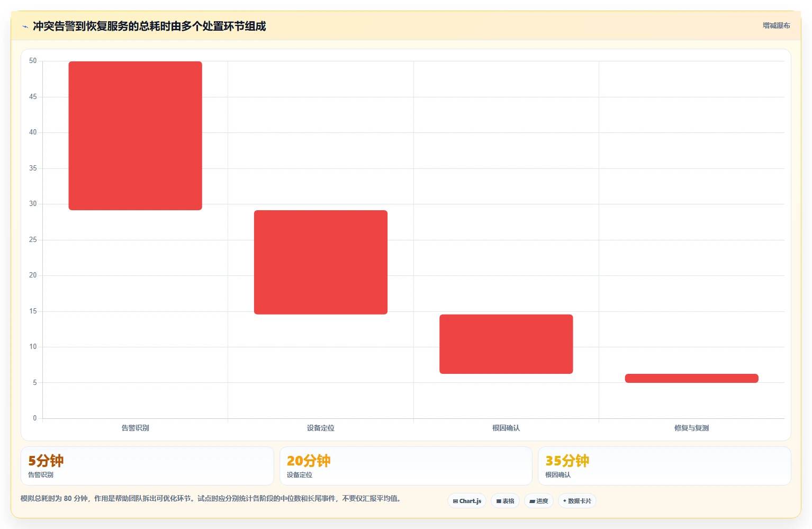Screen dimensions: 812x529
Task: Open the 5分钟 告警识别 data card
Action: [x=147, y=466]
